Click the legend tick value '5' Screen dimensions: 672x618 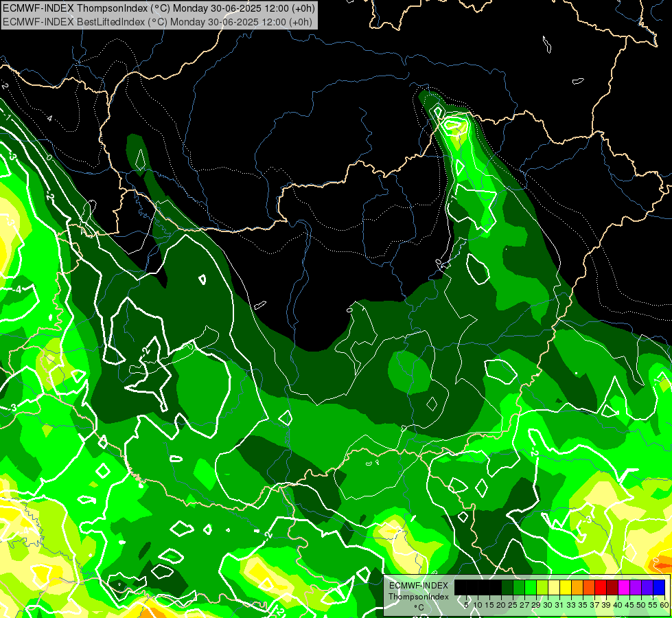tap(466, 605)
